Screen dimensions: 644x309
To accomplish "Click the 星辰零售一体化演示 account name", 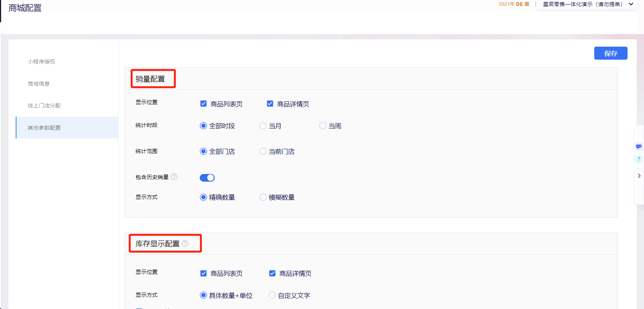I will (x=583, y=4).
